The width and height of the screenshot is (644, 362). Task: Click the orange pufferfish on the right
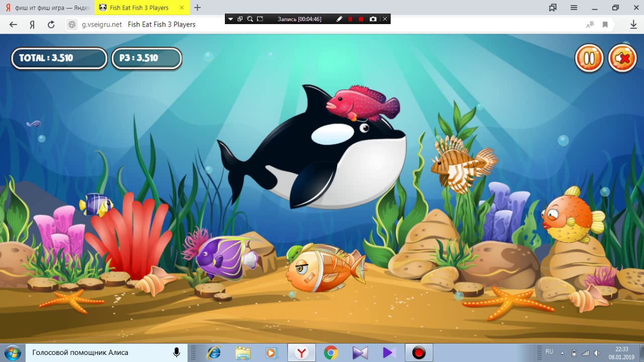point(573,215)
